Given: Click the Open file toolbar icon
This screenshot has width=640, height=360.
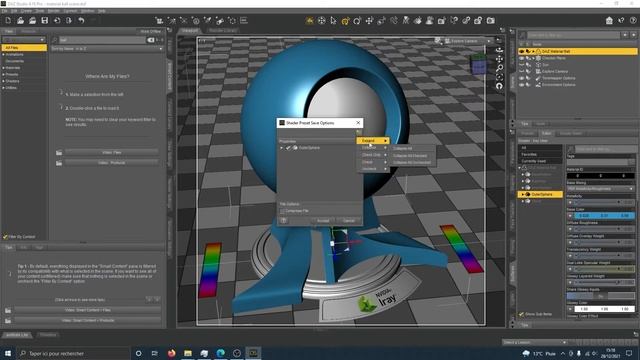Looking at the screenshot, I should [x=20, y=20].
